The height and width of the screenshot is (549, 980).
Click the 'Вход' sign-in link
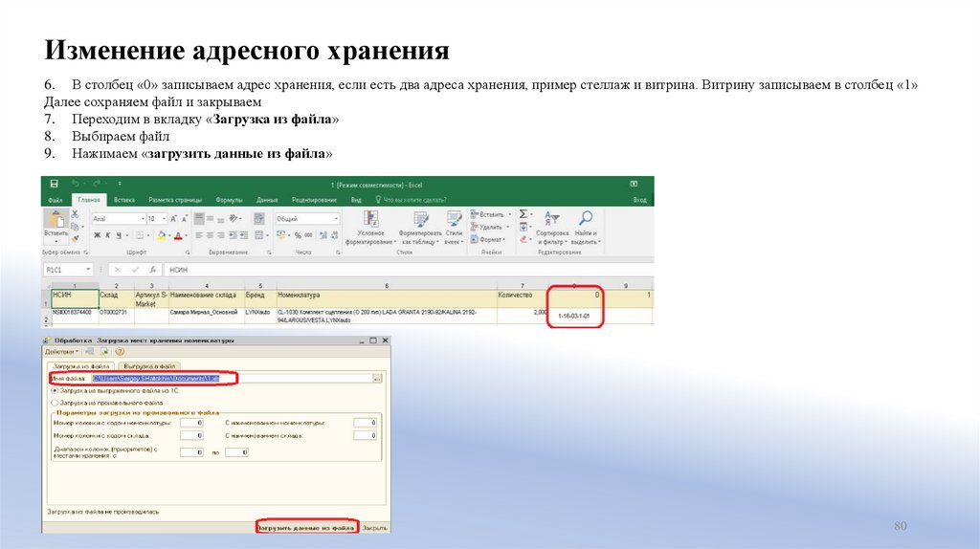(640, 201)
